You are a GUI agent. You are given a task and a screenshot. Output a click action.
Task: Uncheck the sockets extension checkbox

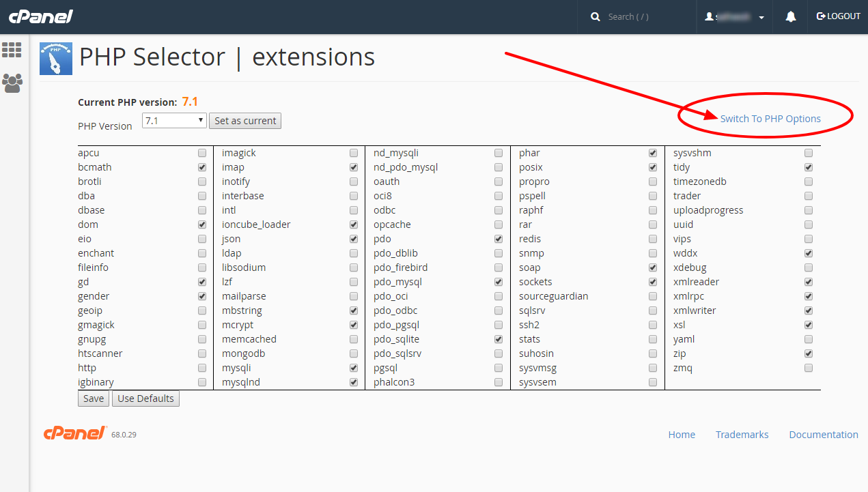653,282
